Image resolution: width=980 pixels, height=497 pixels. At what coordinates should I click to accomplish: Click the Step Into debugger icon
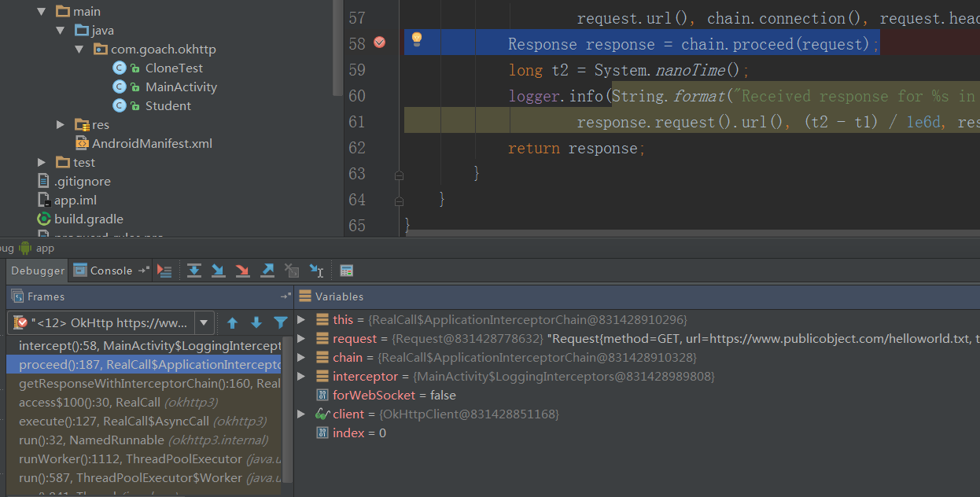point(219,271)
